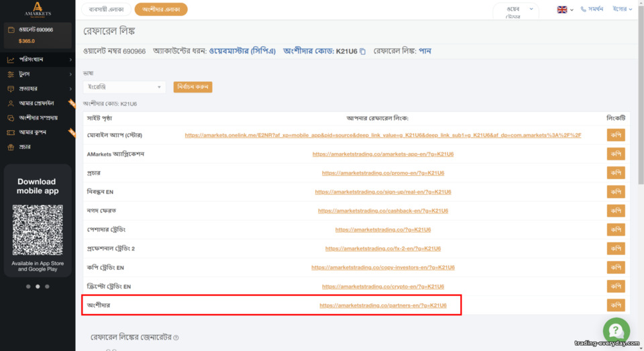Copy the promo-en row referral link
Viewport: 644px width, 351px height.
point(616,173)
